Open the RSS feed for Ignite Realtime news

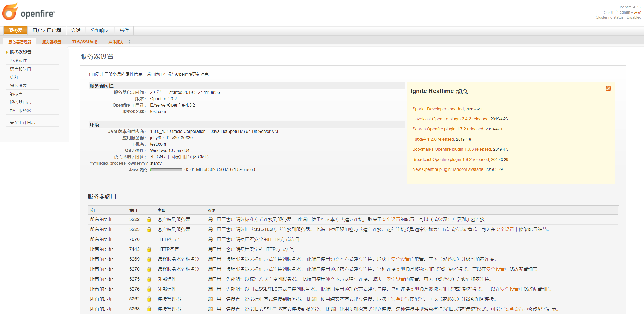[609, 88]
